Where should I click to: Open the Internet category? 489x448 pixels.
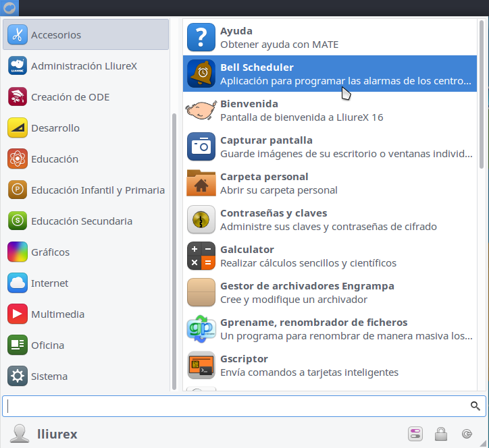click(x=86, y=283)
